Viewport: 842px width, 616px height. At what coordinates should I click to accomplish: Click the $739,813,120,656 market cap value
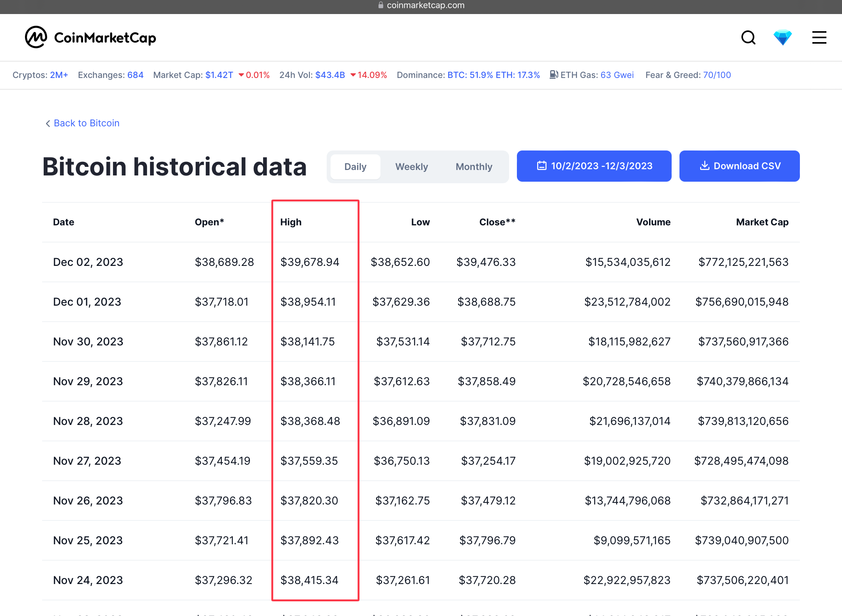[743, 421]
